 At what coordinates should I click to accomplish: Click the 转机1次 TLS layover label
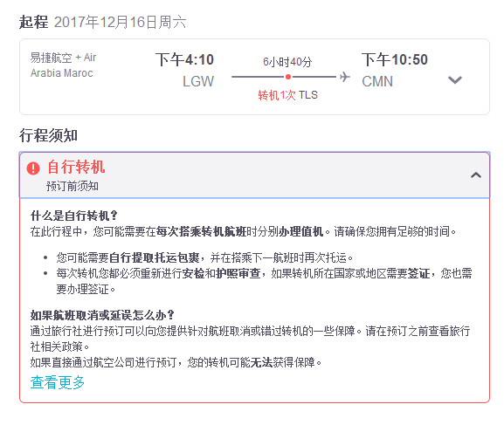tap(287, 95)
